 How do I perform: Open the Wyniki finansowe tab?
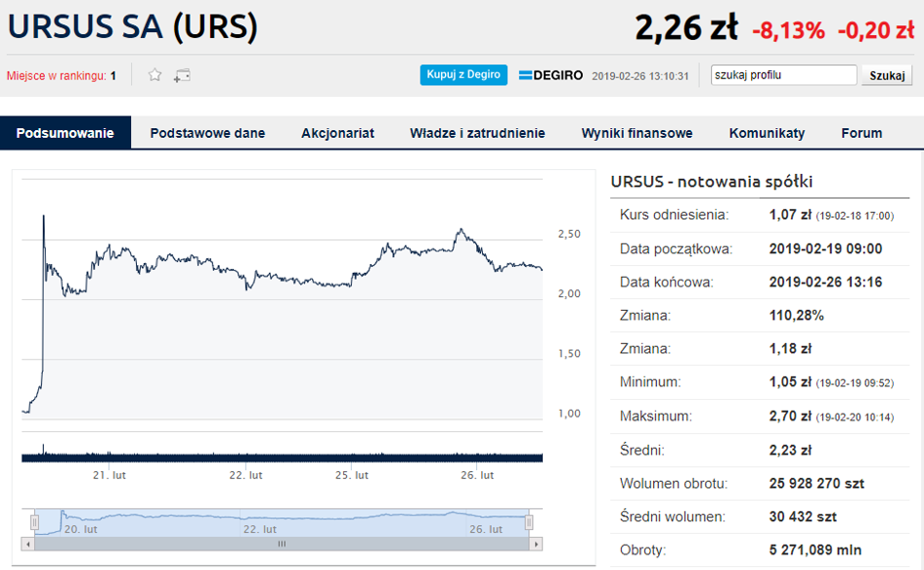(637, 133)
